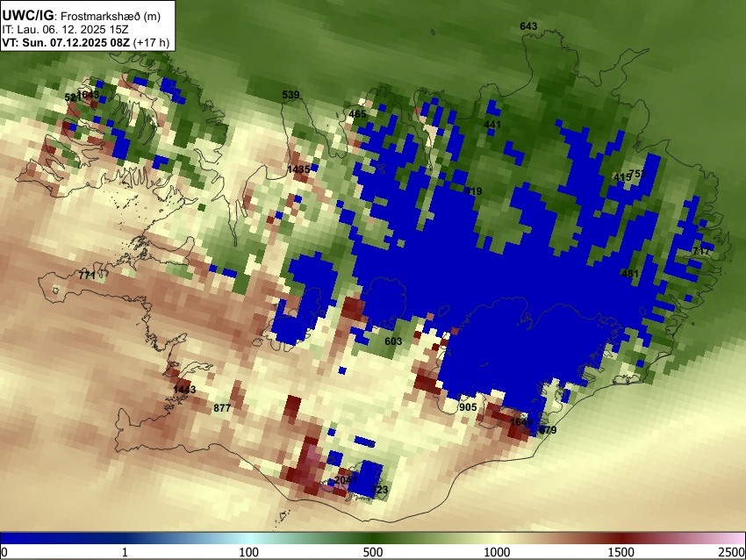Click the 2500 mark on the color scale

pos(732,552)
